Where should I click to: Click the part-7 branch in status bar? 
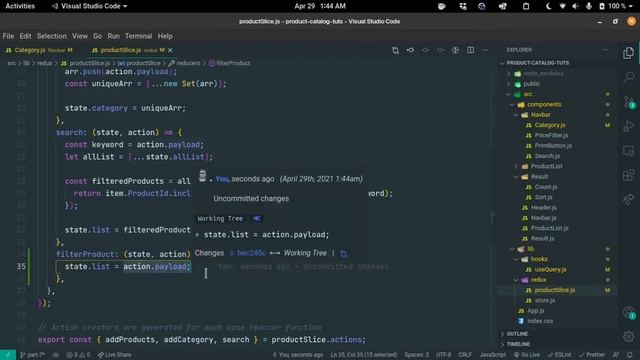coord(33,355)
